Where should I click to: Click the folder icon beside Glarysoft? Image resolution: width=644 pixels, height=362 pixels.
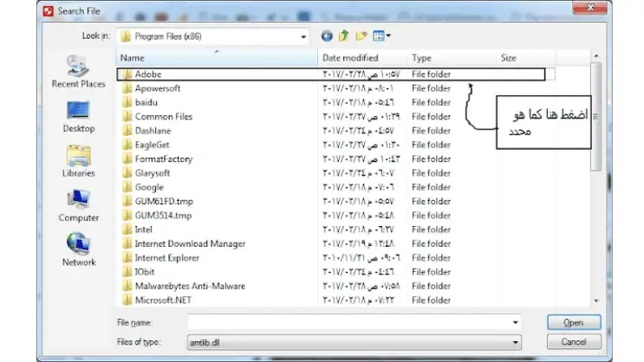(127, 173)
